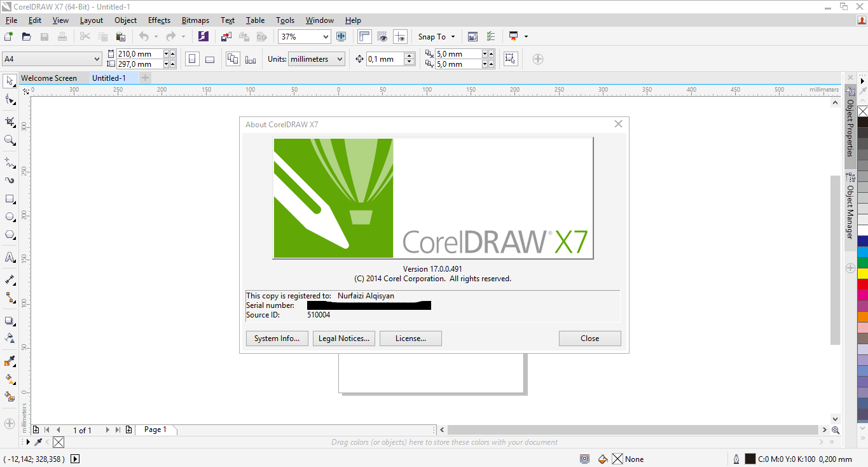This screenshot has width=868, height=467.
Task: Click the nudge distance 0,1 mm field
Action: point(385,59)
